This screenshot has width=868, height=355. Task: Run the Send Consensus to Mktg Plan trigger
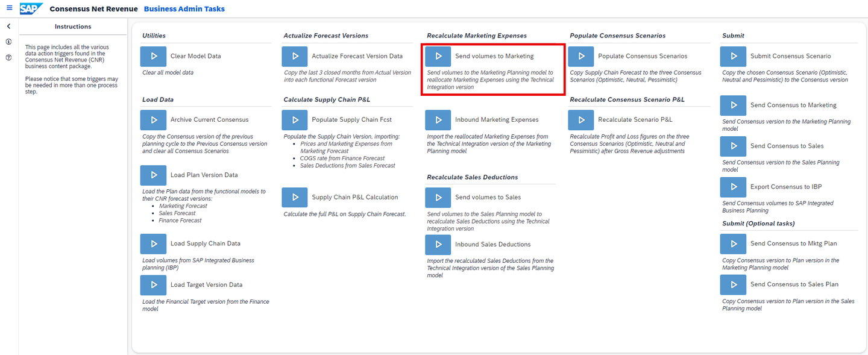point(734,243)
